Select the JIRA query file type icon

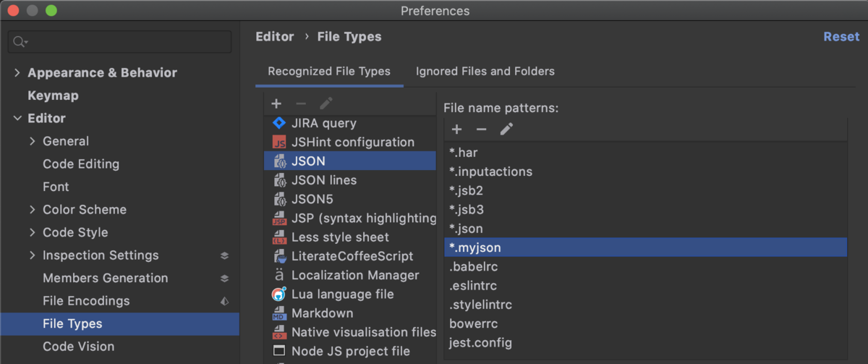click(x=279, y=123)
